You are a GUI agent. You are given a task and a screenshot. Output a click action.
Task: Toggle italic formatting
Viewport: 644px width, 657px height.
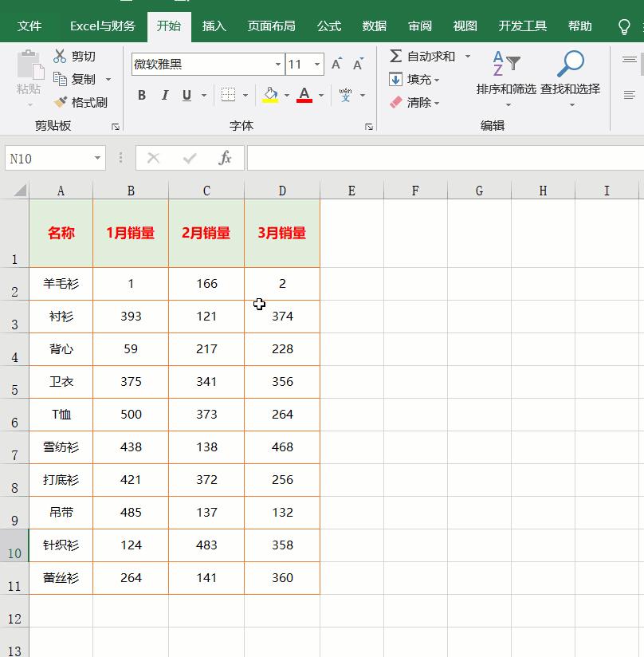[x=165, y=95]
